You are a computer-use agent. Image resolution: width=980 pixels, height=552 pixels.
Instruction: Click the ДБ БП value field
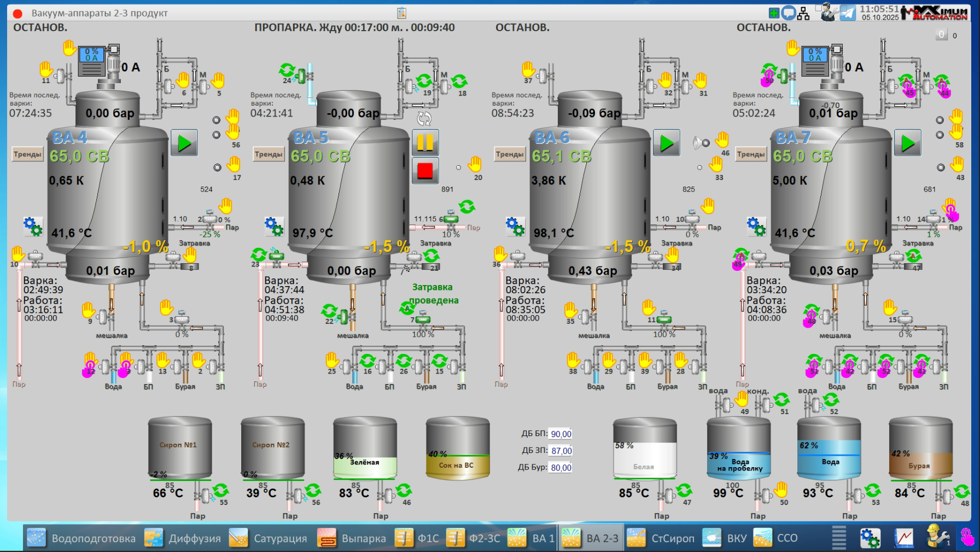(x=561, y=434)
